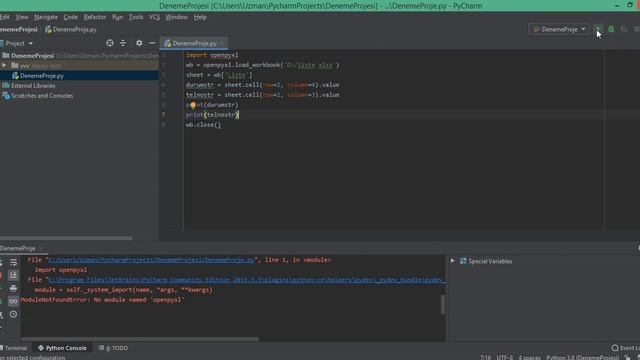The image size is (640, 360).
Task: Hide the Project tool window
Action: (x=152, y=43)
